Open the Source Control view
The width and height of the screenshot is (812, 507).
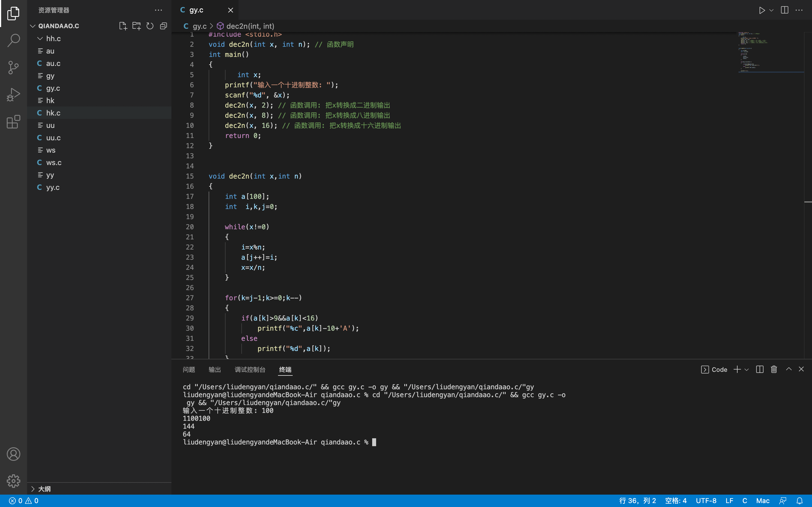pos(14,67)
